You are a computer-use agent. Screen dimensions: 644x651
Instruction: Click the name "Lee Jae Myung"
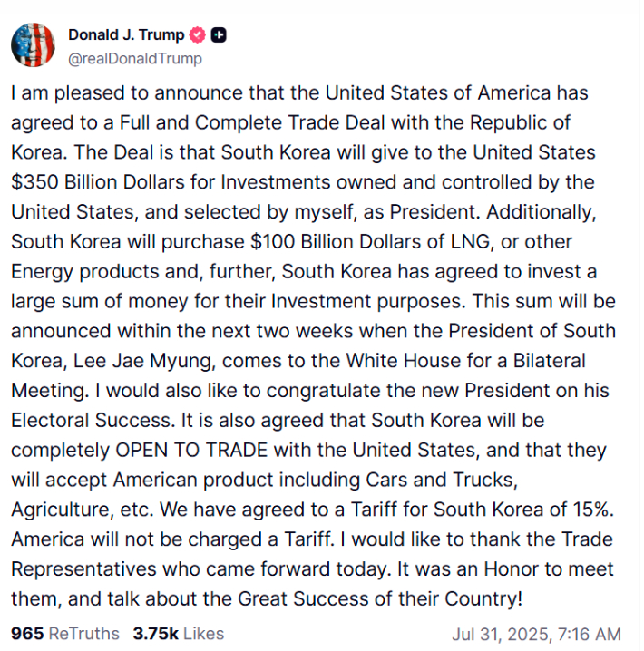(x=156, y=361)
